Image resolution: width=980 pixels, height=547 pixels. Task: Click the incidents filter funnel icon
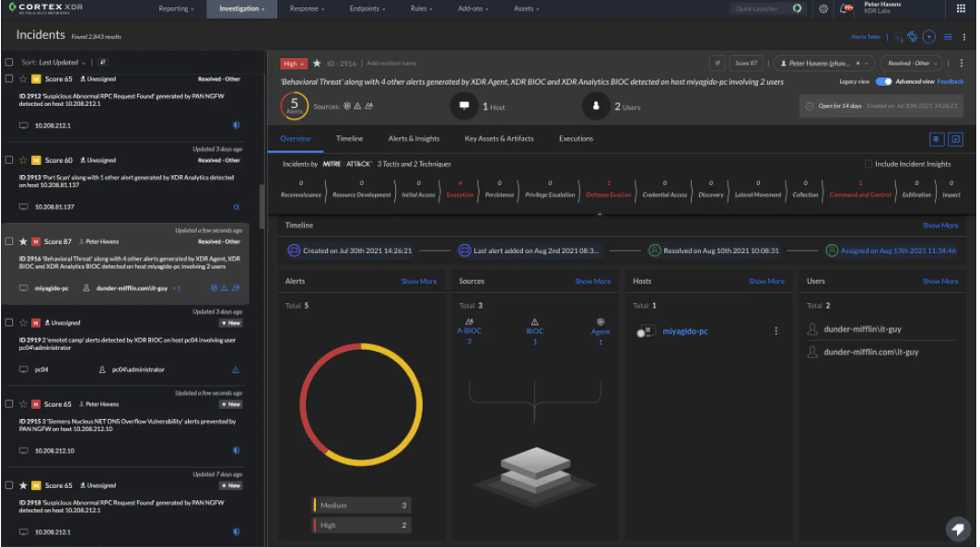pyautogui.click(x=929, y=37)
